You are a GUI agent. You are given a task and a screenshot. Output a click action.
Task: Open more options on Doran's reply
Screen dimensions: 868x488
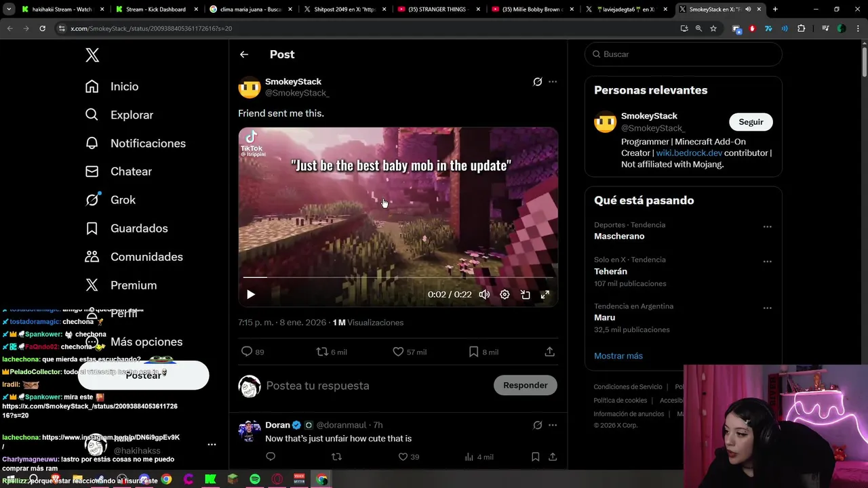553,425
